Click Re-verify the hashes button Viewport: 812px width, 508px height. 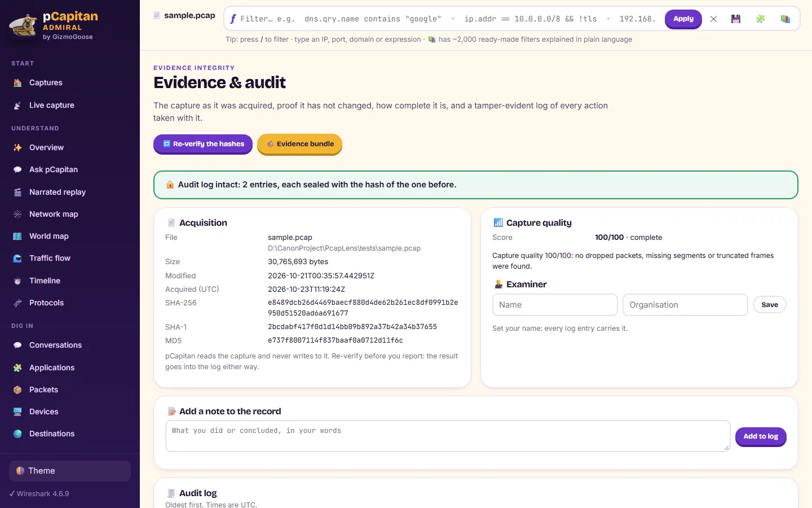point(203,144)
